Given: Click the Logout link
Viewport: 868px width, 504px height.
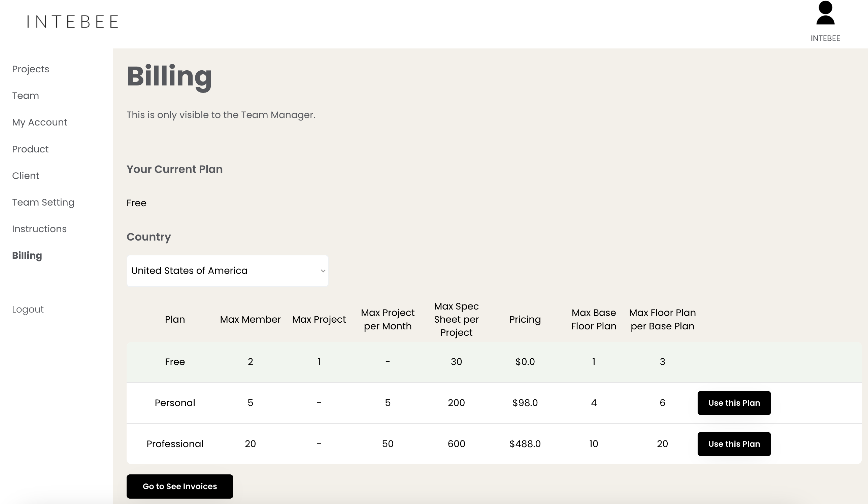Looking at the screenshot, I should tap(28, 309).
